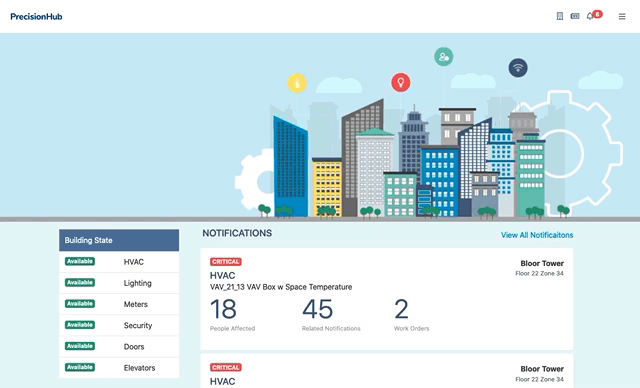Select the red lightbulb marker icon

(401, 82)
